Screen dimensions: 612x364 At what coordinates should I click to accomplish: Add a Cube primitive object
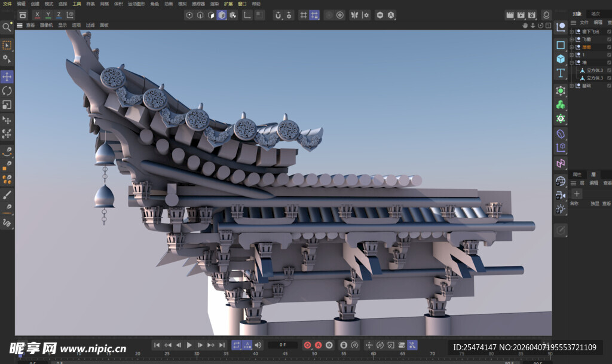tap(561, 59)
